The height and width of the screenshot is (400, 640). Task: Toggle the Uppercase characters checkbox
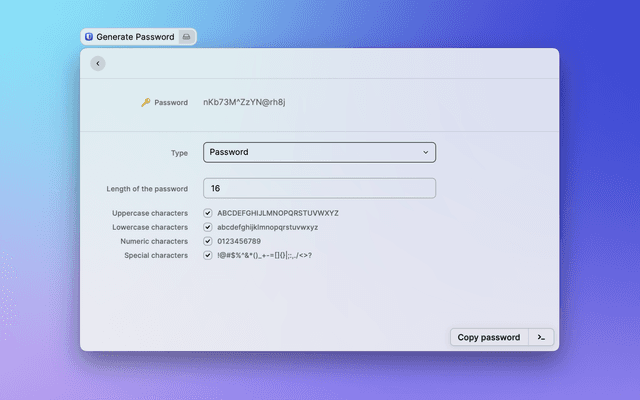coord(208,213)
